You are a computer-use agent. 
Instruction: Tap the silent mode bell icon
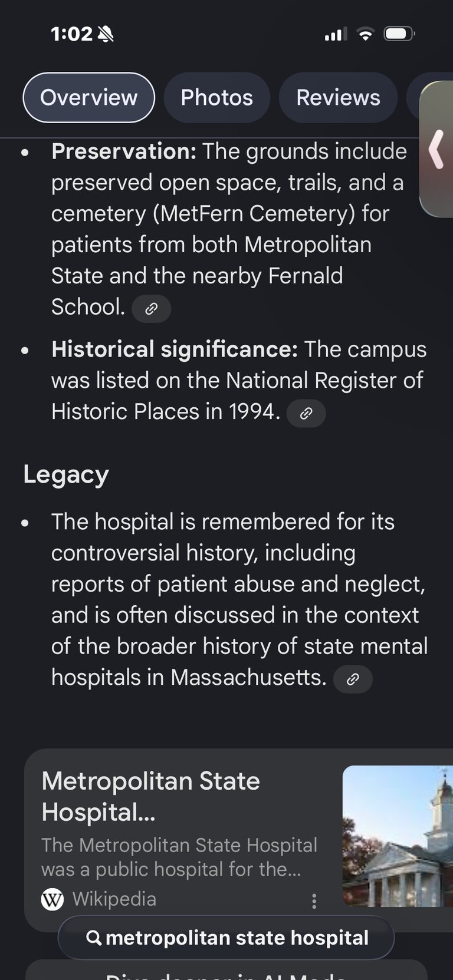[x=106, y=34]
